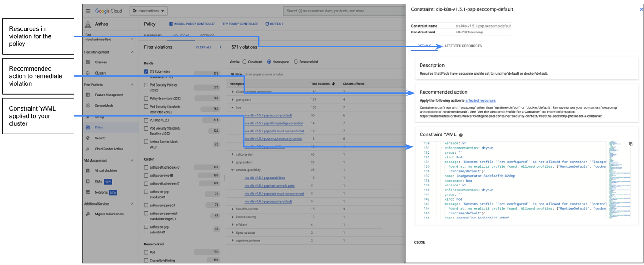Open the hamburger navigation menu

[x=88, y=11]
